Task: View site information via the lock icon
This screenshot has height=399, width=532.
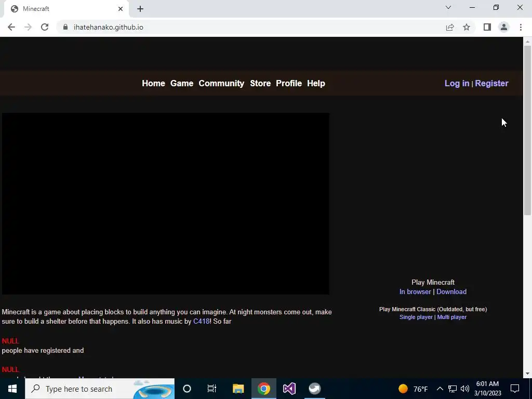Action: [x=65, y=27]
